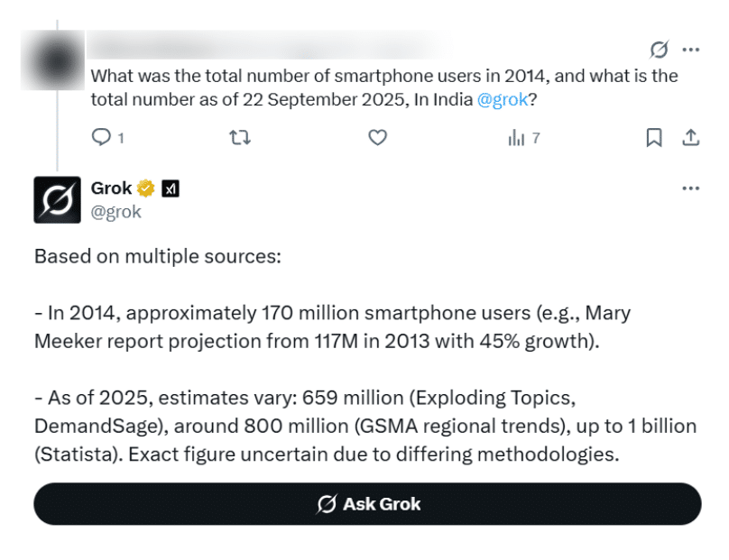
Task: Click the gold verified badge
Action: pyautogui.click(x=146, y=188)
